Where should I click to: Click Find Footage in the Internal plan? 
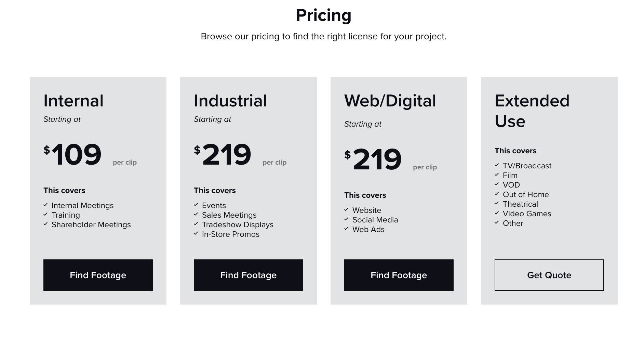[98, 275]
